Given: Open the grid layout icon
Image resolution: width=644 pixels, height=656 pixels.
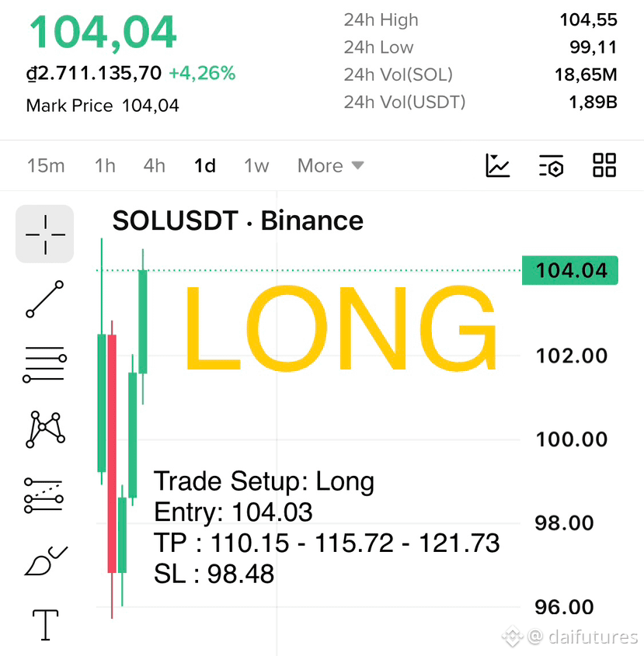Looking at the screenshot, I should click(604, 165).
